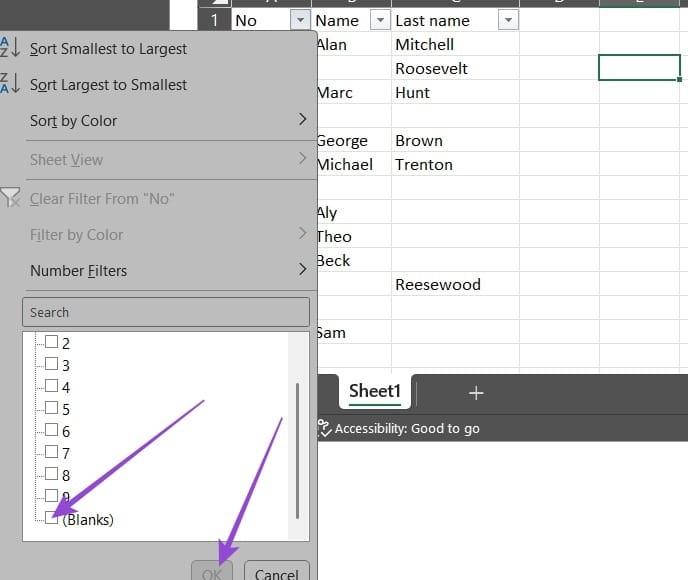Choose Sort Largest to Smallest
This screenshot has height=580, width=688.
point(108,85)
